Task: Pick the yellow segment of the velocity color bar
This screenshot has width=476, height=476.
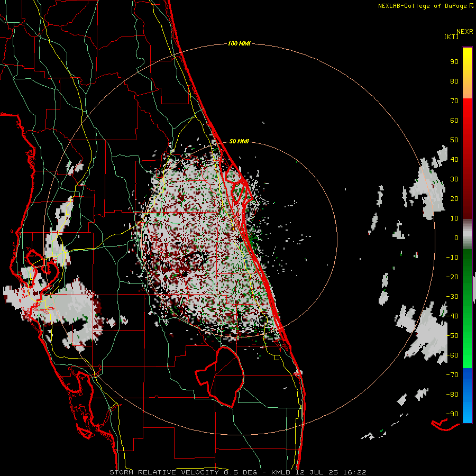Action: pos(467,73)
